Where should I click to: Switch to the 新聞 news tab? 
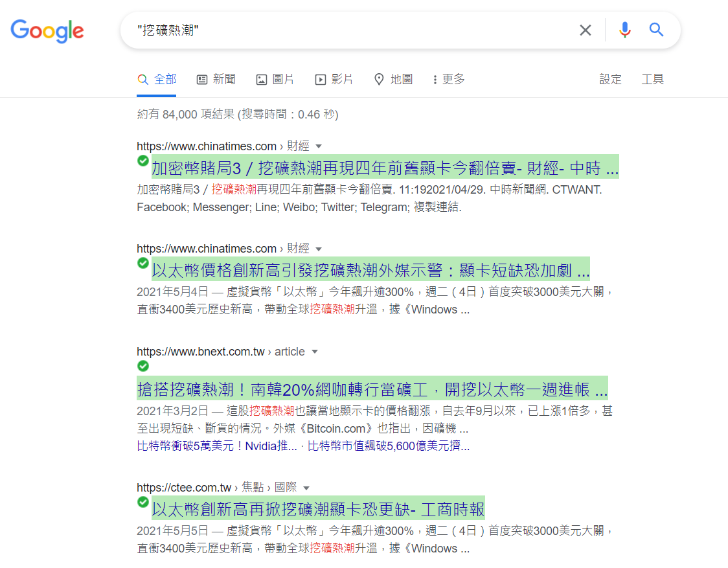216,79
